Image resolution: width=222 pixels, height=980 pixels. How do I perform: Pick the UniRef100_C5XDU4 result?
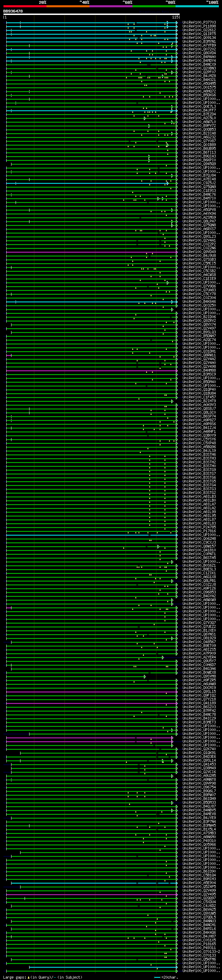click(x=199, y=902)
